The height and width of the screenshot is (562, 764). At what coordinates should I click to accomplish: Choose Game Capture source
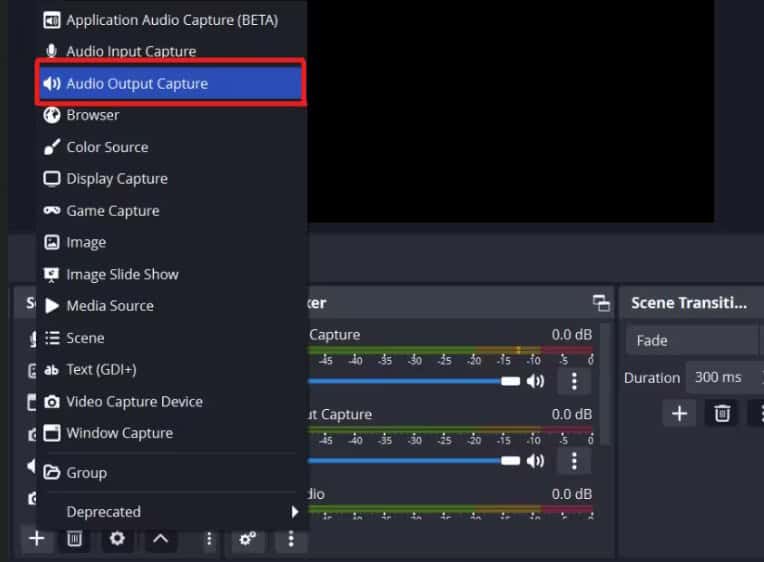[172, 211]
